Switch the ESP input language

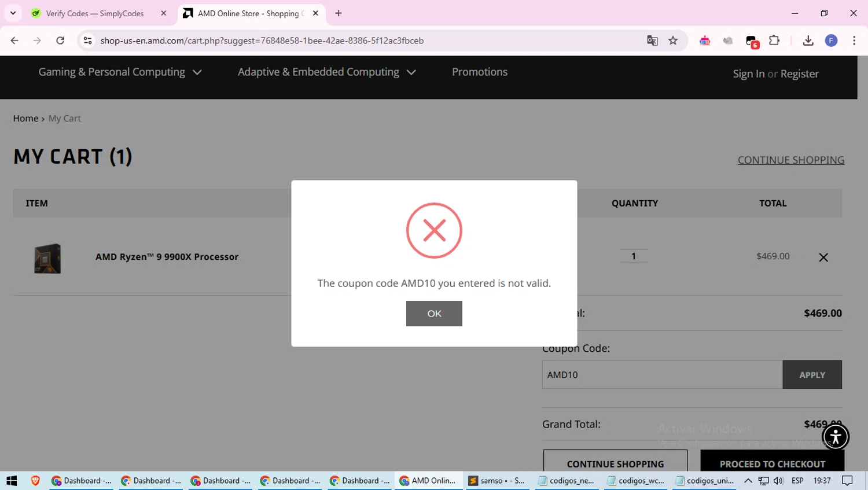[797, 481]
